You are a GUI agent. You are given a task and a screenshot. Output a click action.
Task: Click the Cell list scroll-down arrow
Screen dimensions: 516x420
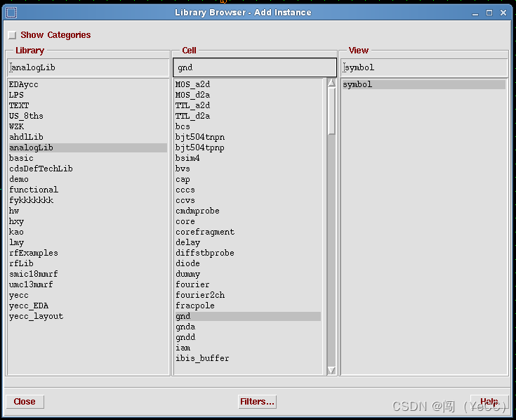[x=331, y=370]
